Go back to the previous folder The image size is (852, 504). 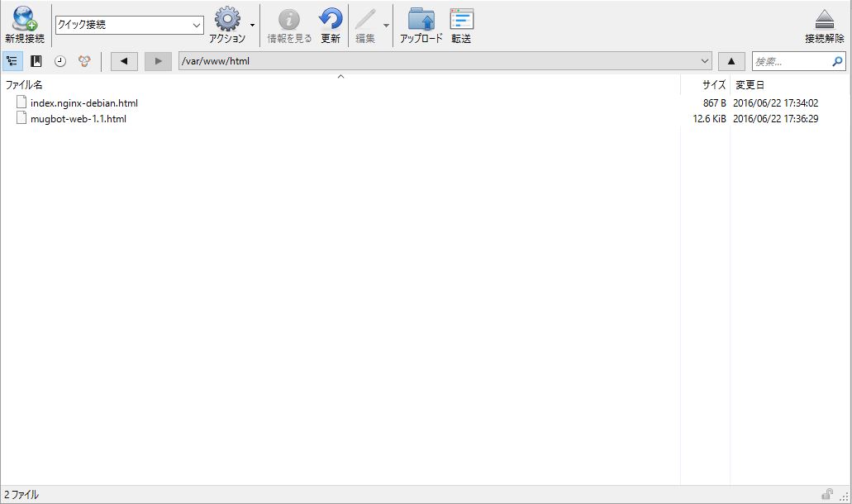pos(124,61)
